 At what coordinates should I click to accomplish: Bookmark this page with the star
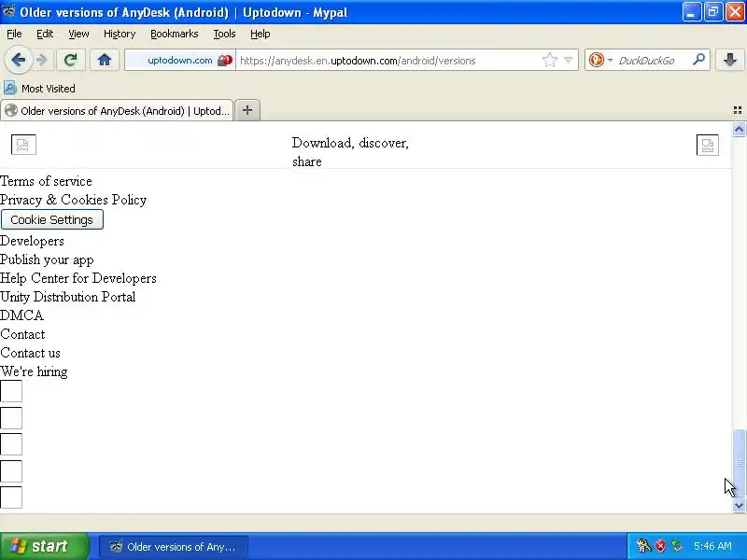pyautogui.click(x=549, y=60)
